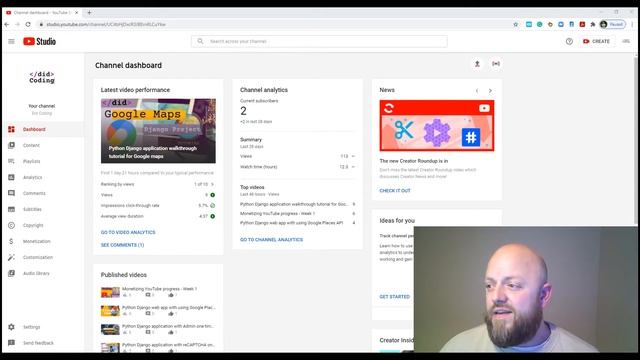Click the Watch time (hours) row
This screenshot has height=360, width=640.
tap(298, 167)
